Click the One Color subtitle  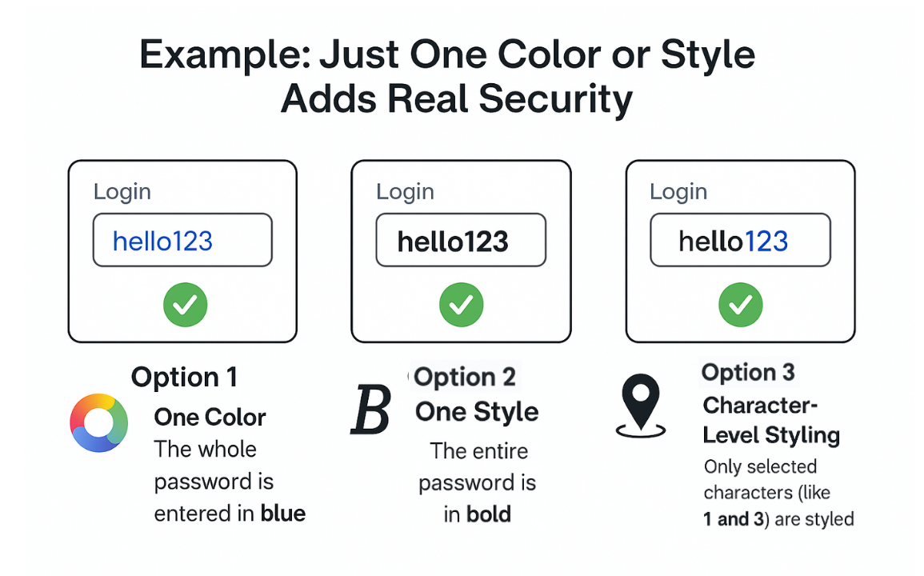tap(210, 418)
